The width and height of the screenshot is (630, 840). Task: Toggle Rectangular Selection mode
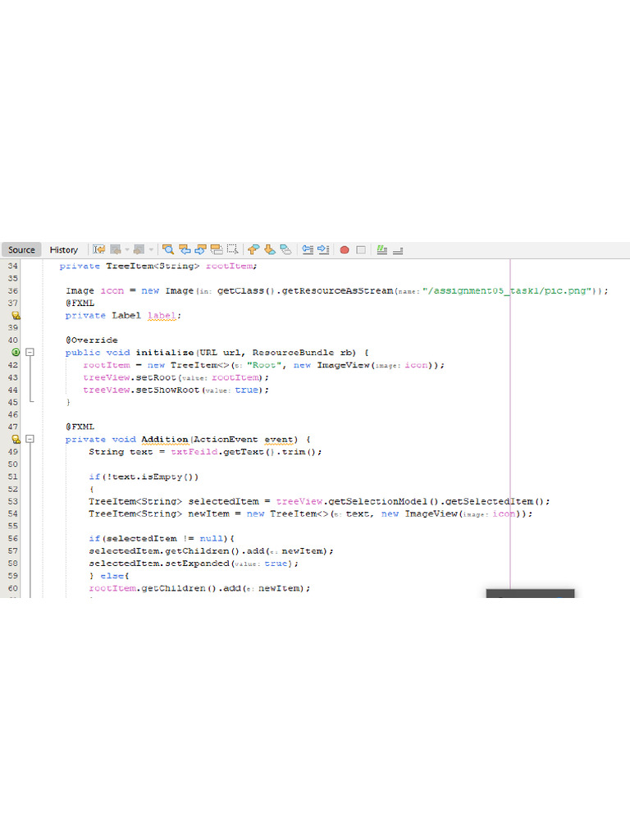(233, 249)
